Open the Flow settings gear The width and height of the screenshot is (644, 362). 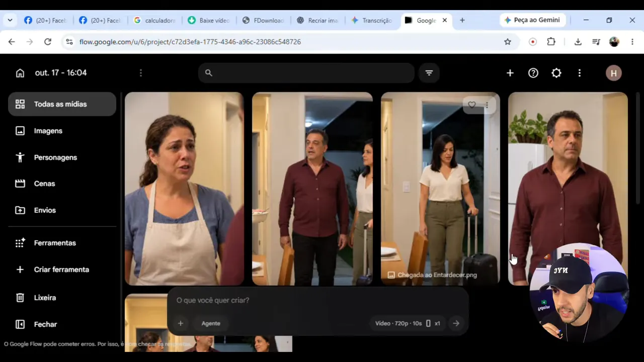pyautogui.click(x=556, y=73)
